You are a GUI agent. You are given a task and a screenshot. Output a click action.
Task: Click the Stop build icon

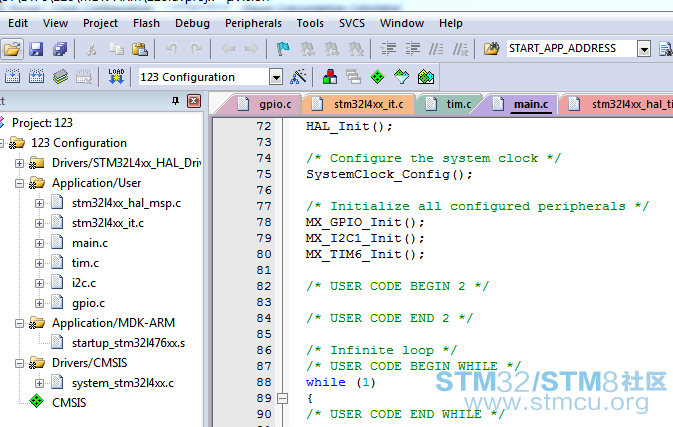(x=84, y=77)
